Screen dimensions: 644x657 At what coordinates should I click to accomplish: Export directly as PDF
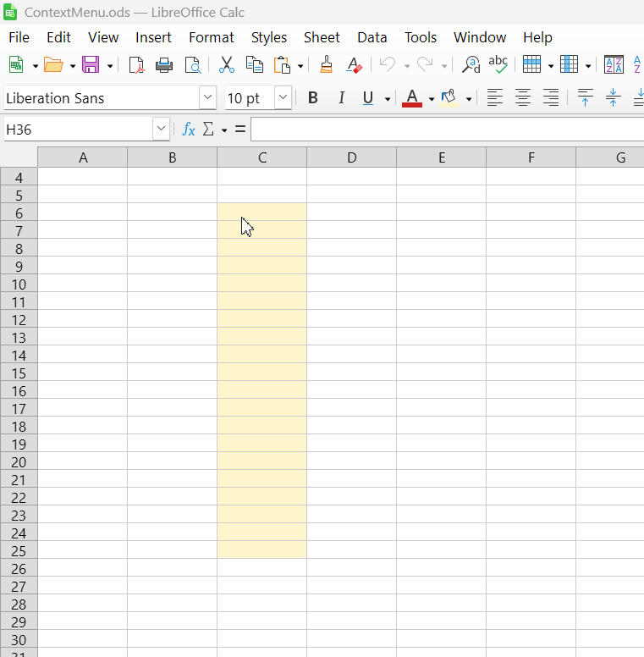tap(136, 65)
